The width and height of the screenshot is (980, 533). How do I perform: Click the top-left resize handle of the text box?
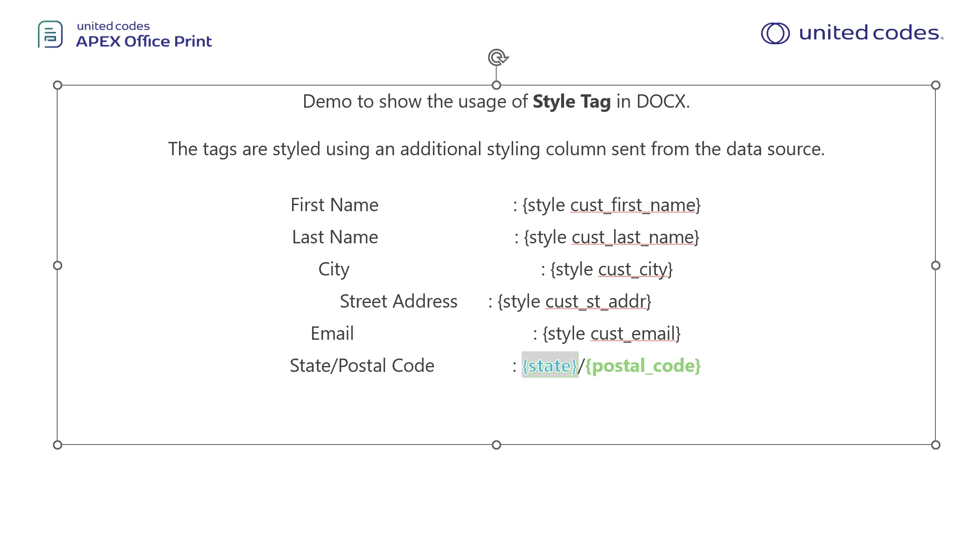click(x=58, y=85)
